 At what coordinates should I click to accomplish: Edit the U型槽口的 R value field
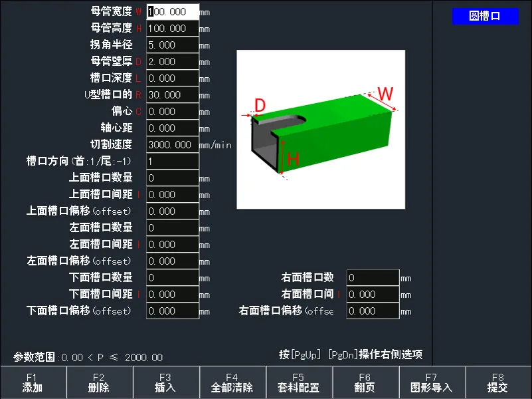pos(173,95)
